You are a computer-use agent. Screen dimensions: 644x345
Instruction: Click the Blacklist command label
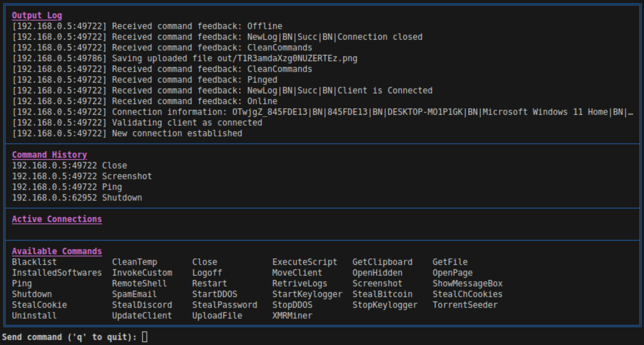point(34,262)
